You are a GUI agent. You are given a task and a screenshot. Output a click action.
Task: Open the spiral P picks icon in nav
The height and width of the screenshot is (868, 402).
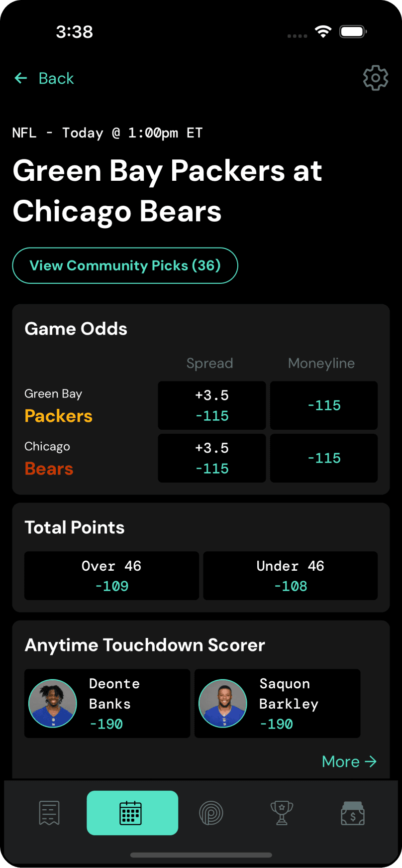(211, 813)
